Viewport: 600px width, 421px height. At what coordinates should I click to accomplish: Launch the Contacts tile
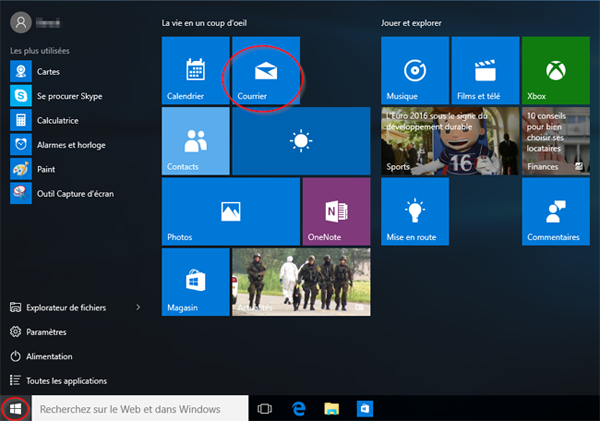click(195, 141)
